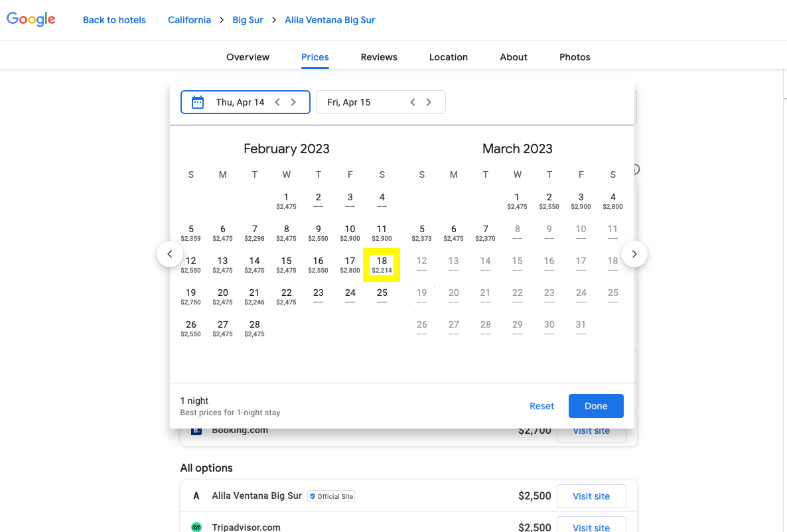Click the Google logo
The image size is (787, 532).
point(31,20)
